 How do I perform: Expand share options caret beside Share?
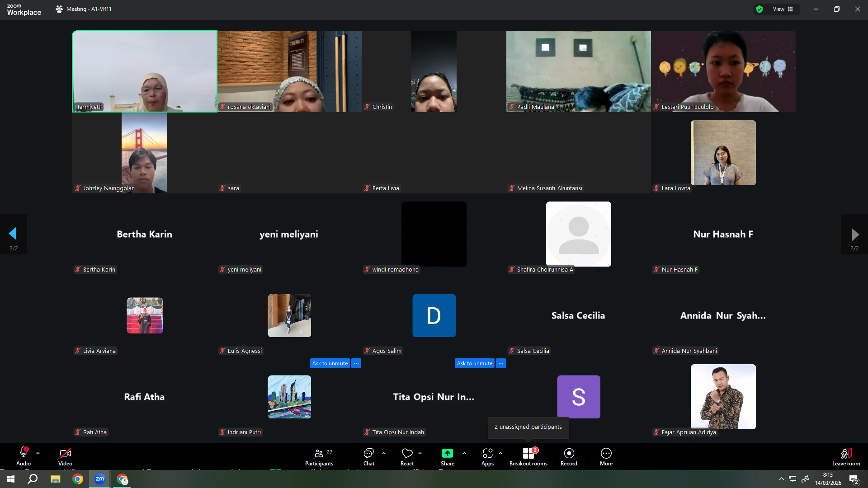pos(464,453)
